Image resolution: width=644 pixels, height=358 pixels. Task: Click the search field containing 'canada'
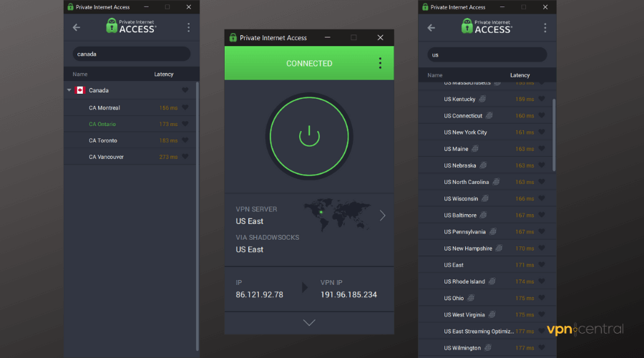tap(131, 54)
